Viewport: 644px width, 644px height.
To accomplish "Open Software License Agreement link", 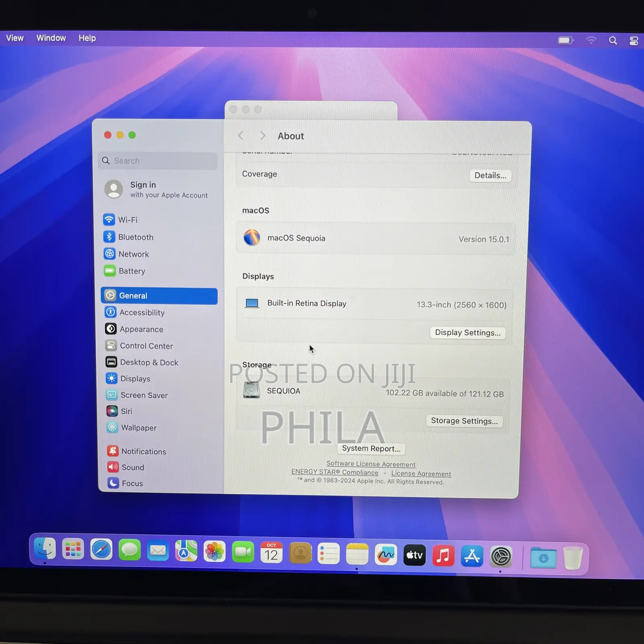I will (x=371, y=464).
